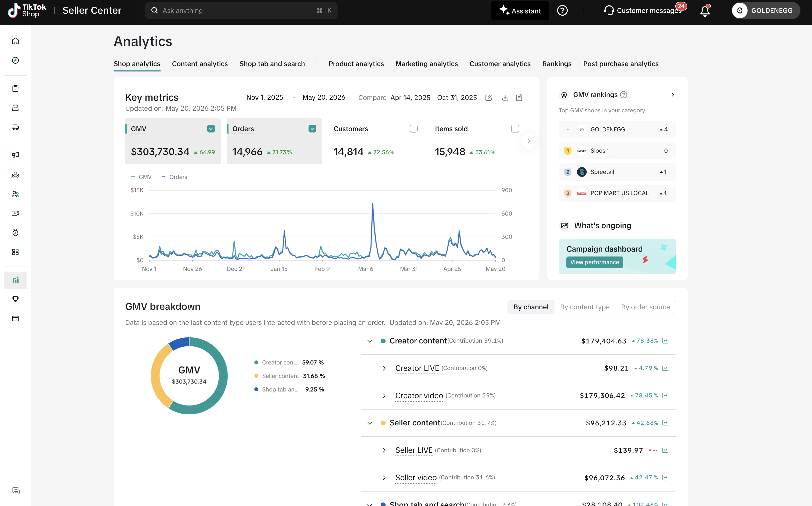Toggle Orders series in chart legend
The height and width of the screenshot is (506, 812).
coord(174,177)
